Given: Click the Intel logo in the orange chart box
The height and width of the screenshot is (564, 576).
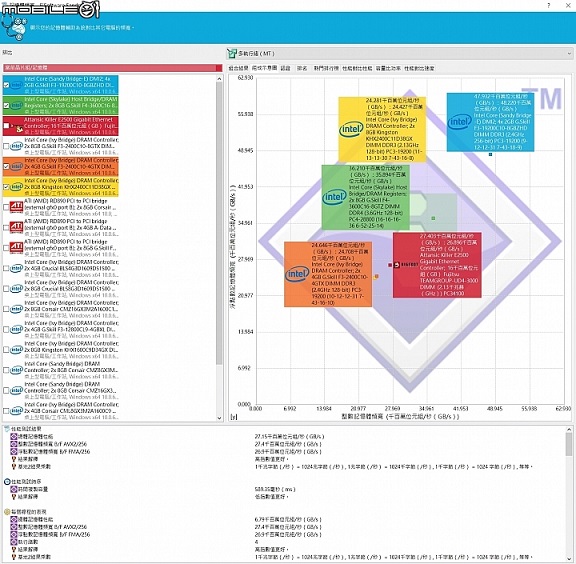Looking at the screenshot, I should pos(297,274).
